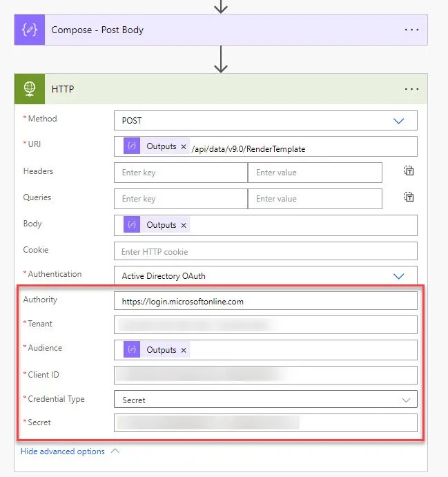Click the Compose - Post Body action icon
Viewport: 448px width, 477px height.
point(30,30)
